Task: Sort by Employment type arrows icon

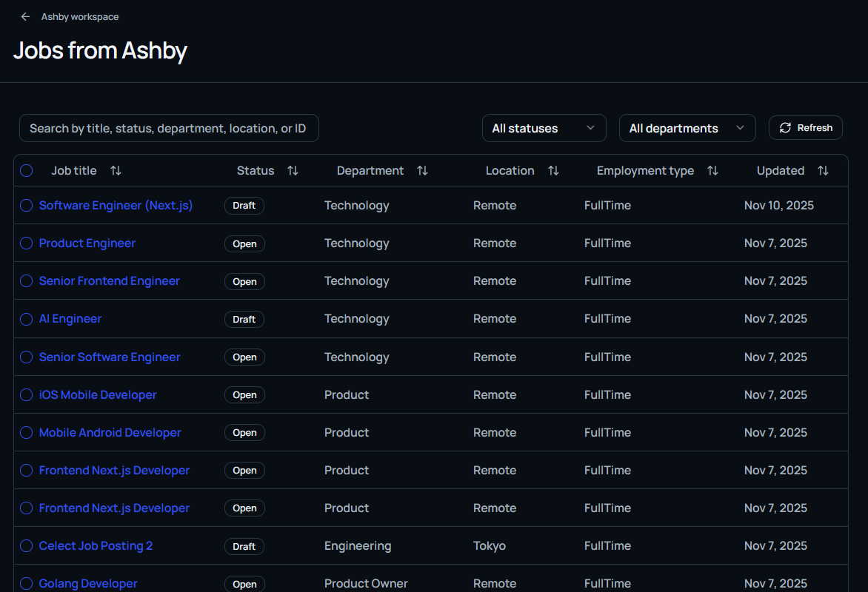Action: 712,171
